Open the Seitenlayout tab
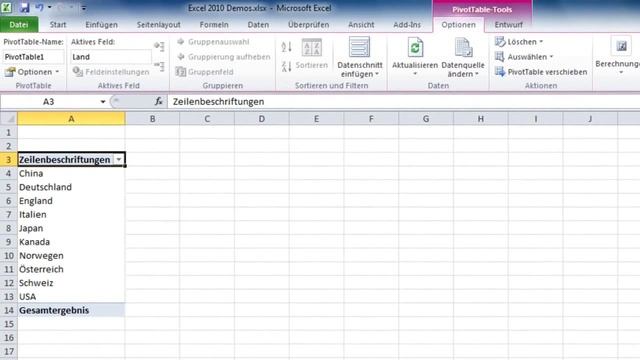Screen dimensions: 640x360 [158, 24]
